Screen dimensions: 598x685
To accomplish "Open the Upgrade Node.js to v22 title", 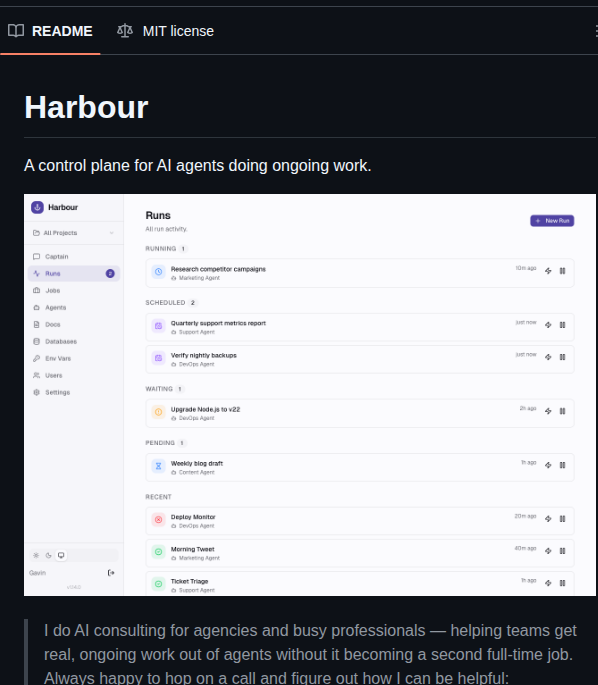I will pyautogui.click(x=205, y=409).
